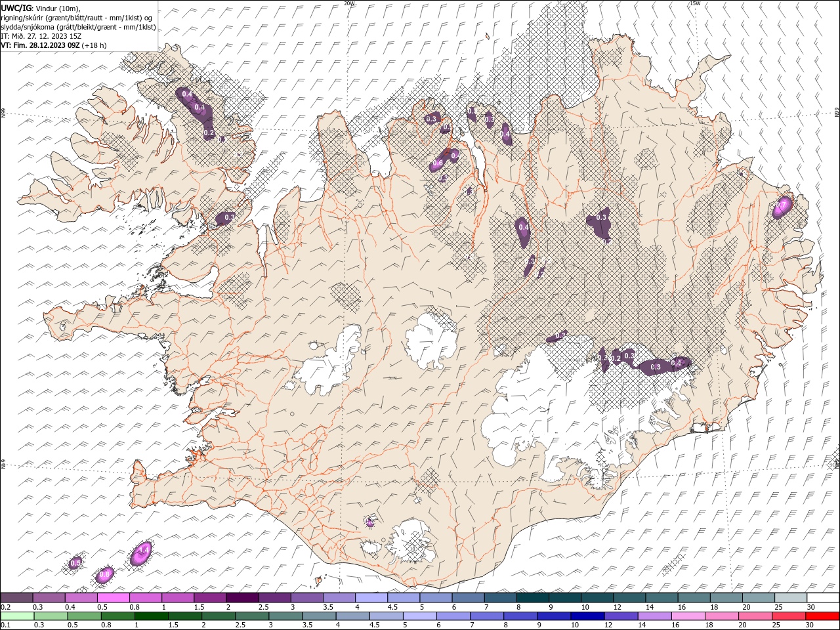This screenshot has height=630, width=840.
Task: Click the 1.4 bright purple blob offshore southwest
Action: (142, 554)
